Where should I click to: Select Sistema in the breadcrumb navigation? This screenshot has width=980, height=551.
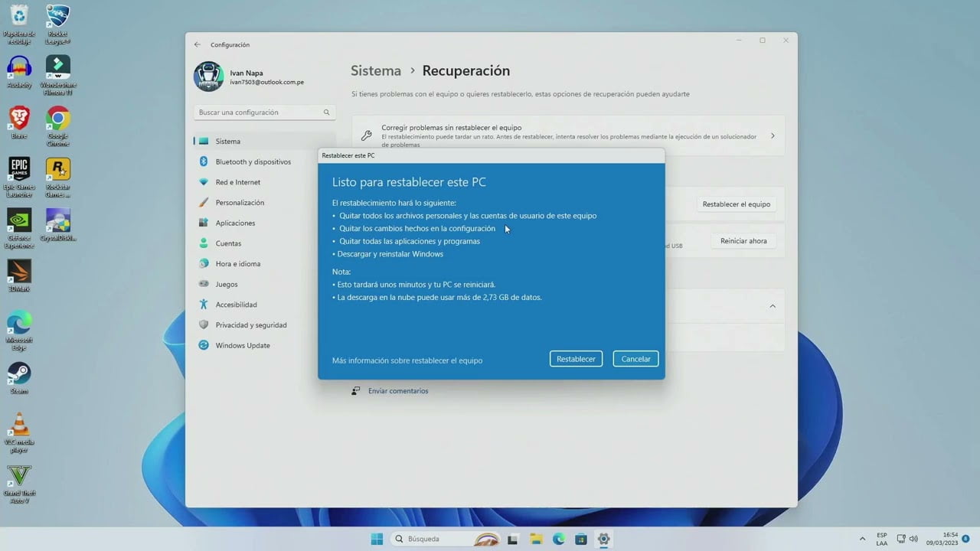375,70
